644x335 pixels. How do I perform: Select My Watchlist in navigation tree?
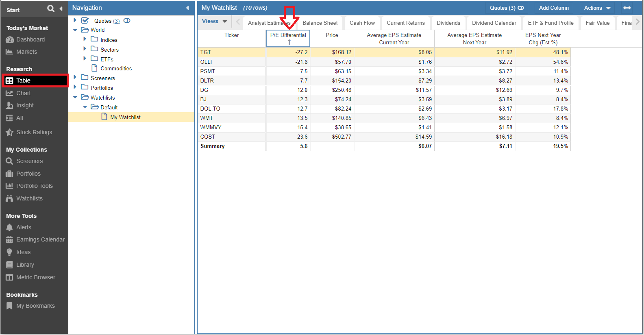click(x=125, y=117)
